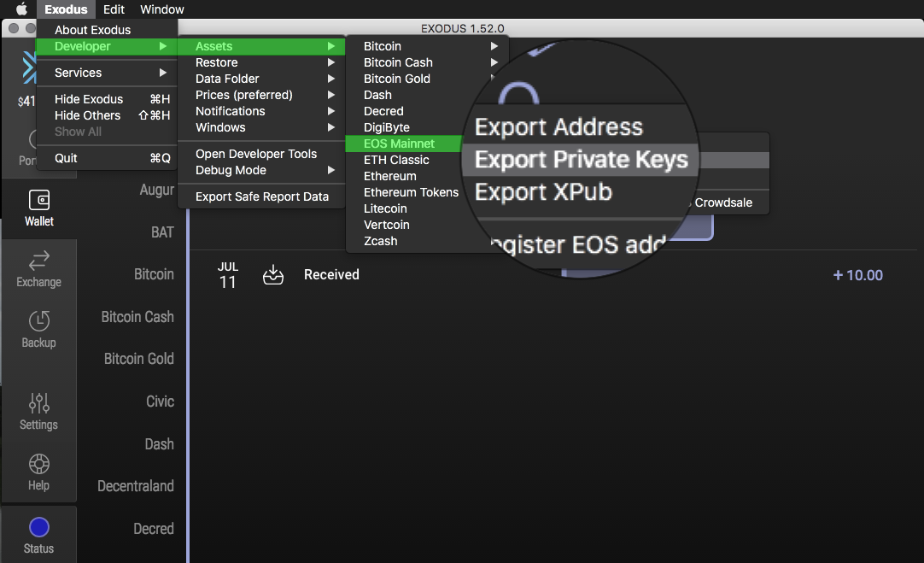Open the Settings sidebar section
This screenshot has width=924, height=563.
click(39, 412)
